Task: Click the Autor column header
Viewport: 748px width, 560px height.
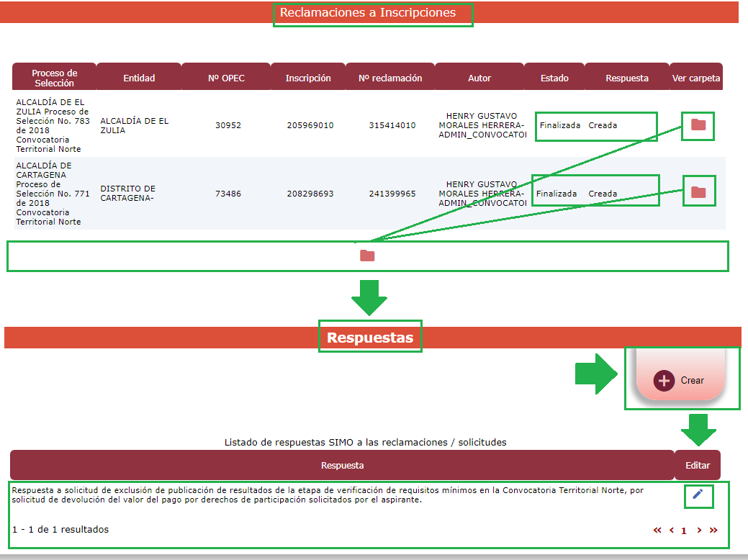Action: 479,78
